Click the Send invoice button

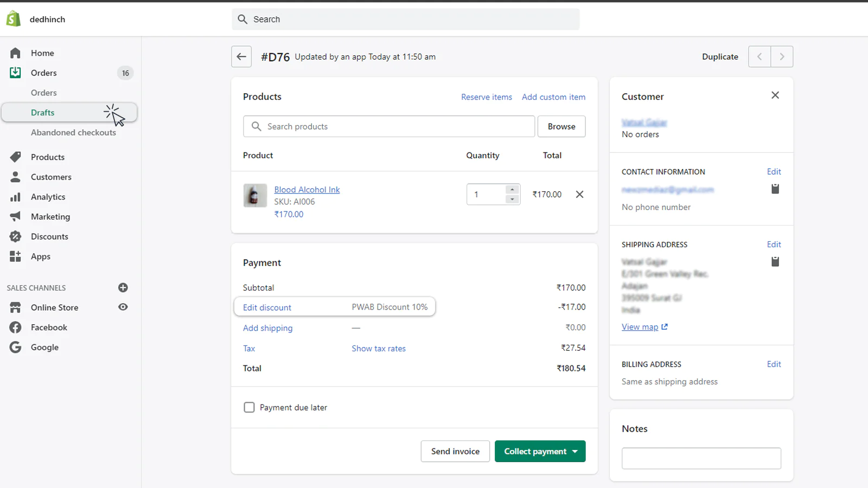pyautogui.click(x=455, y=451)
